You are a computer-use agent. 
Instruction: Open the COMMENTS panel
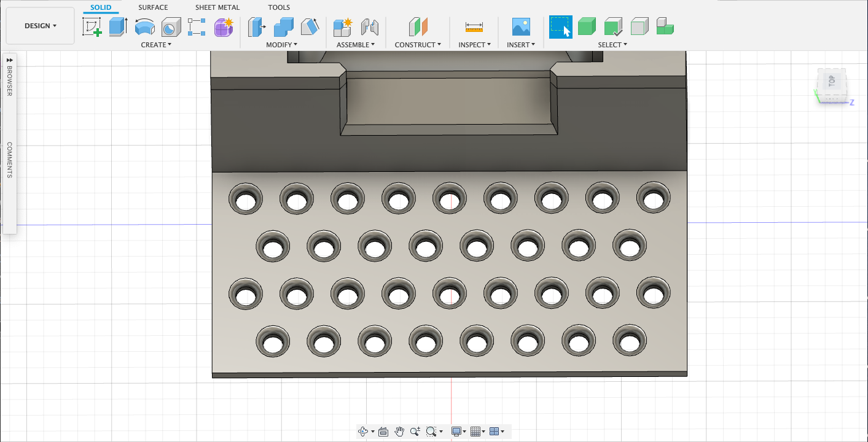(x=9, y=160)
